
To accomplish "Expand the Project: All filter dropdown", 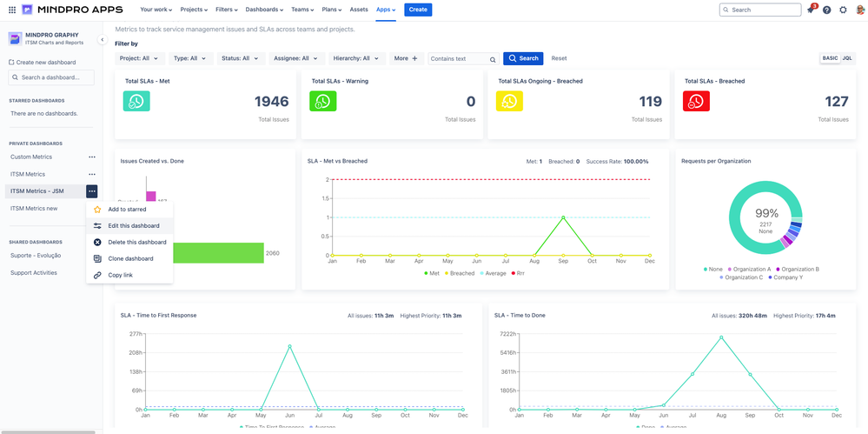I will click(139, 58).
